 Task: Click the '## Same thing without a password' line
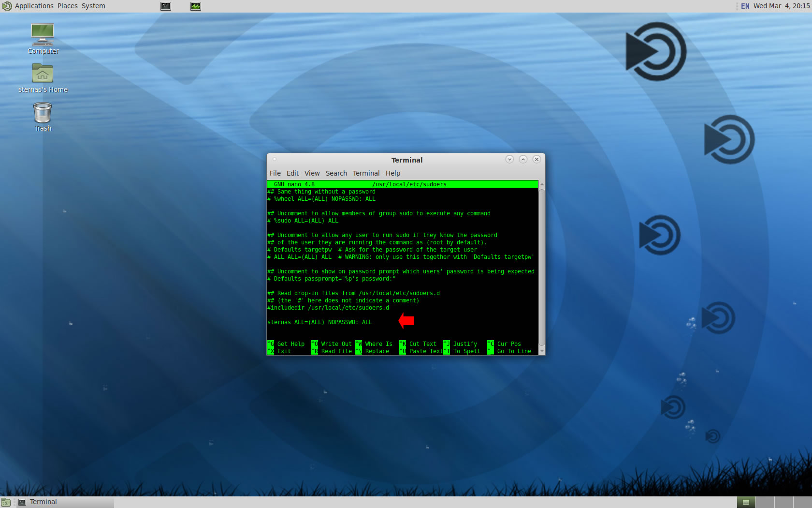tap(321, 192)
